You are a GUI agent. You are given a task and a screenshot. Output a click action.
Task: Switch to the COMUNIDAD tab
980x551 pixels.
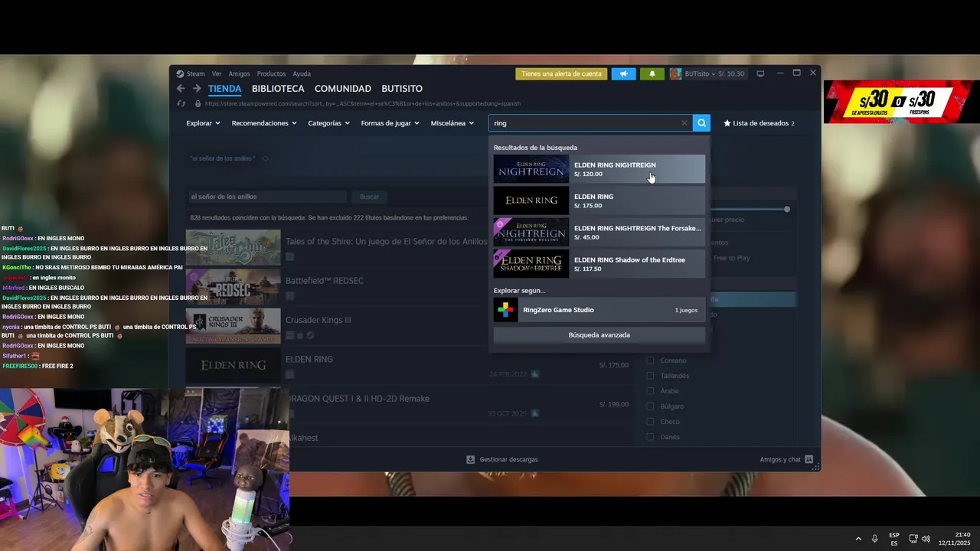coord(342,89)
